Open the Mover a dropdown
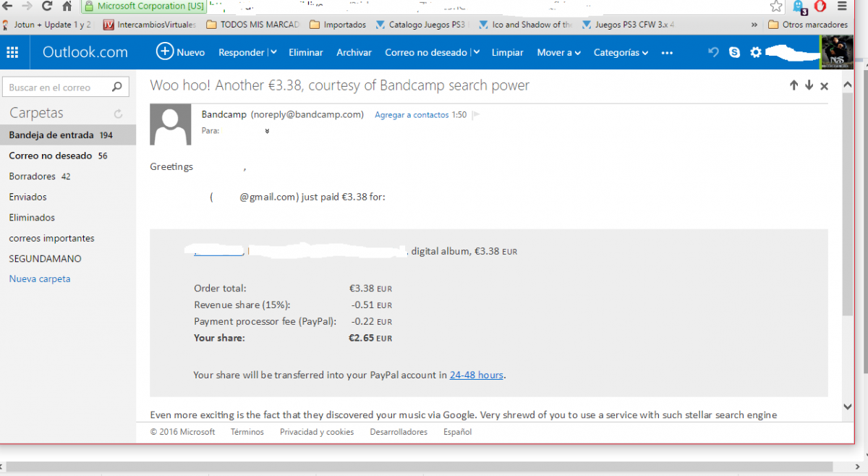This screenshot has width=868, height=476. (x=558, y=53)
